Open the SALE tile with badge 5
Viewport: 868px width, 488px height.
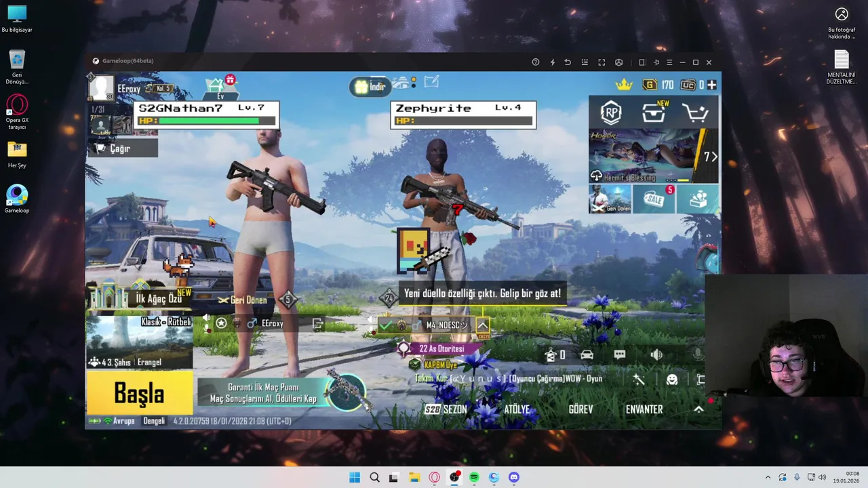[x=654, y=199]
